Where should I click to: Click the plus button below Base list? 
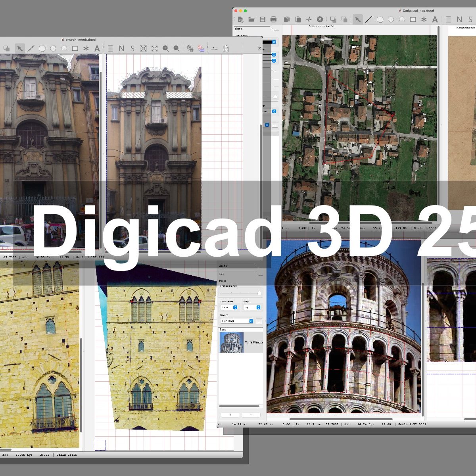coord(230,415)
